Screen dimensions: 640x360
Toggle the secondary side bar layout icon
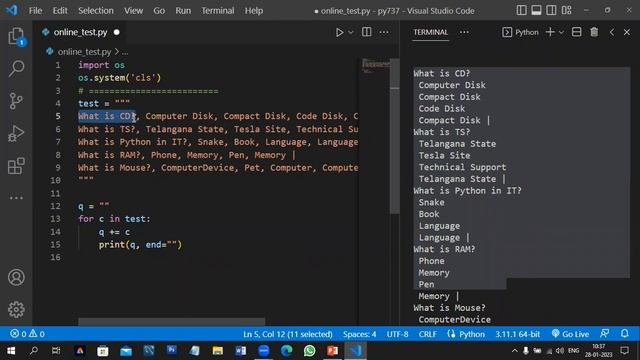point(551,10)
